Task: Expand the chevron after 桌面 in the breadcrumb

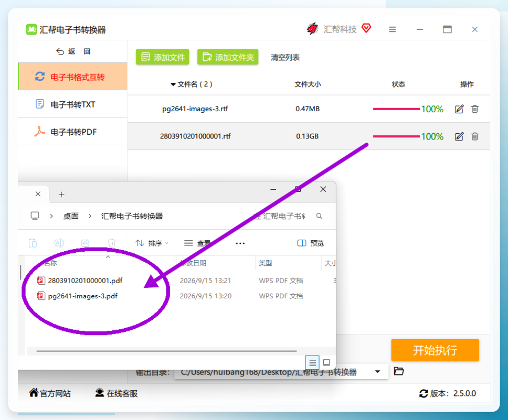Action: 90,216
